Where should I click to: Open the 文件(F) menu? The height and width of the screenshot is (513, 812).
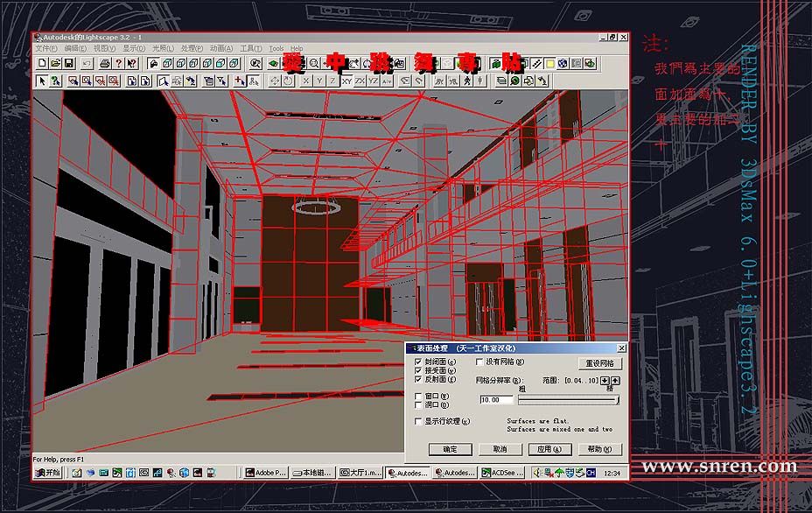[x=46, y=48]
